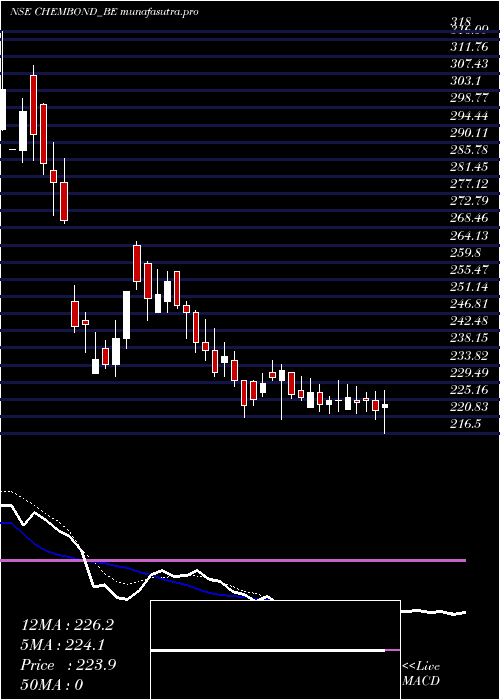Click the 5MA : 224.1 readout
The width and height of the screenshot is (500, 700).
click(x=64, y=645)
